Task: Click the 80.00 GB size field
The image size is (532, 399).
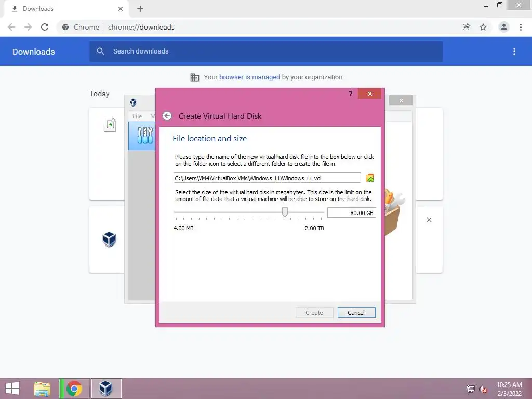Action: 352,212
